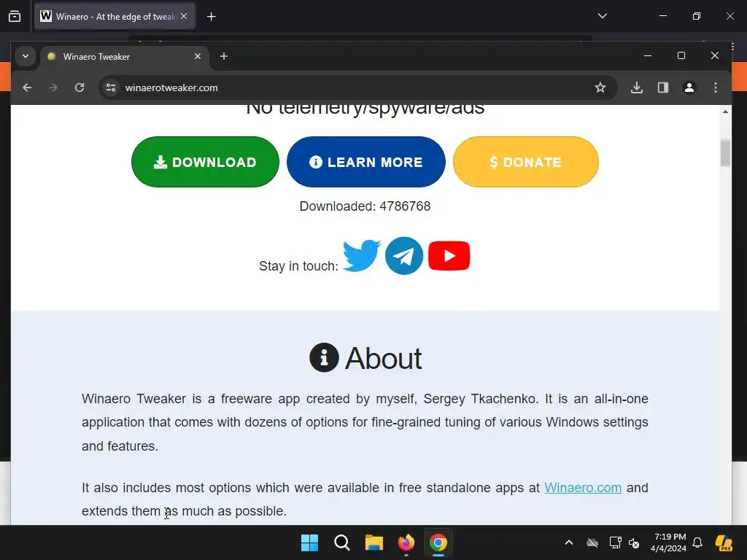Select the Winaero - At the edge tab in background window
This screenshot has height=560, width=747.
coord(115,17)
